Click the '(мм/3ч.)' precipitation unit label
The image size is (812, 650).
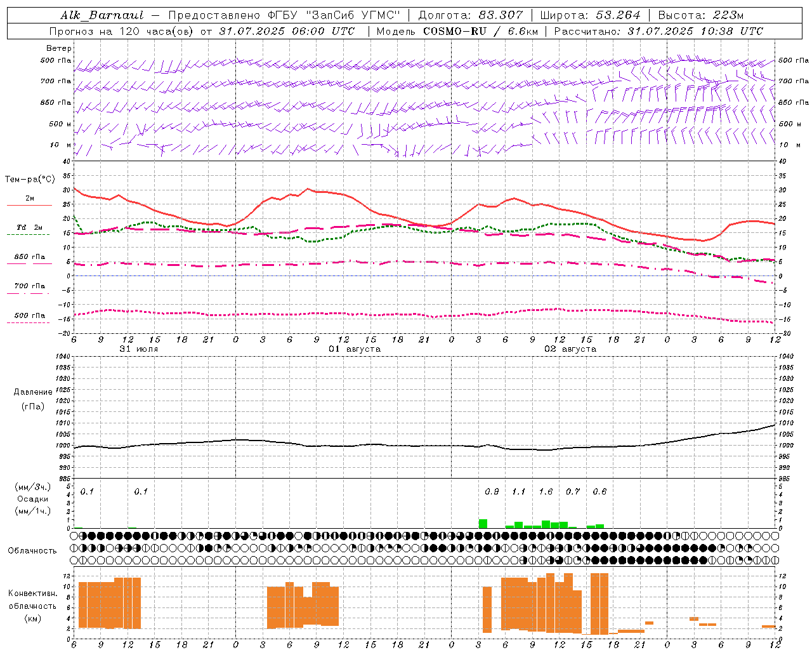click(x=32, y=487)
